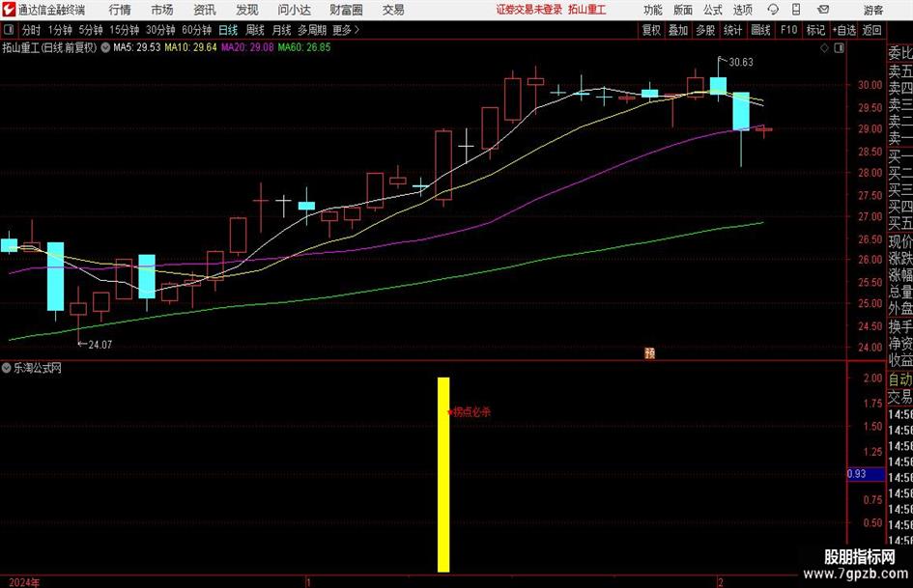
Task: Open the 选项 menu
Action: coord(742,10)
